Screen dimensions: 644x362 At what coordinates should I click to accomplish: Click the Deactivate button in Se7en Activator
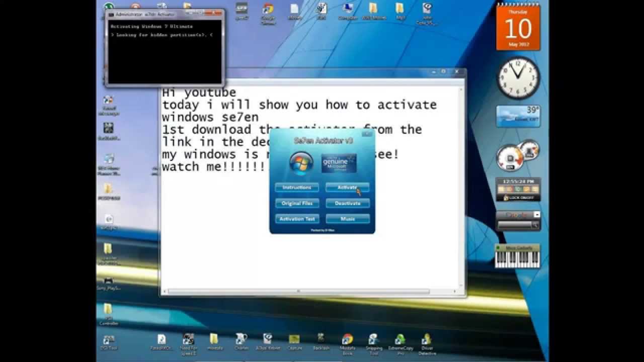coord(348,203)
